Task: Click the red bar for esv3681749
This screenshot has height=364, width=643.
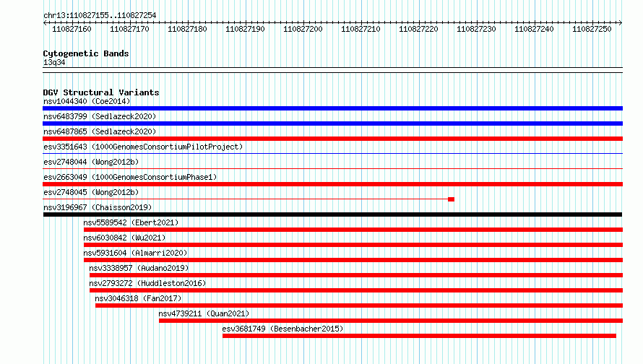Action: 419,336
